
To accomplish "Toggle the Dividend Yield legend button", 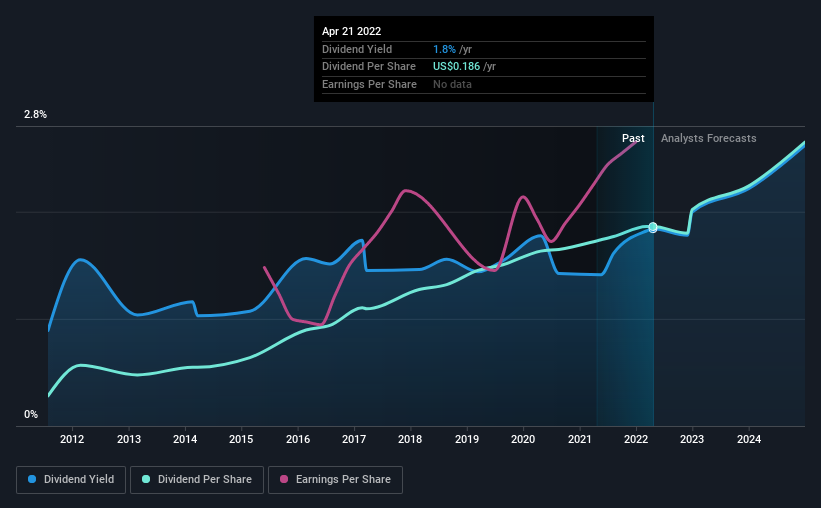I will point(71,480).
